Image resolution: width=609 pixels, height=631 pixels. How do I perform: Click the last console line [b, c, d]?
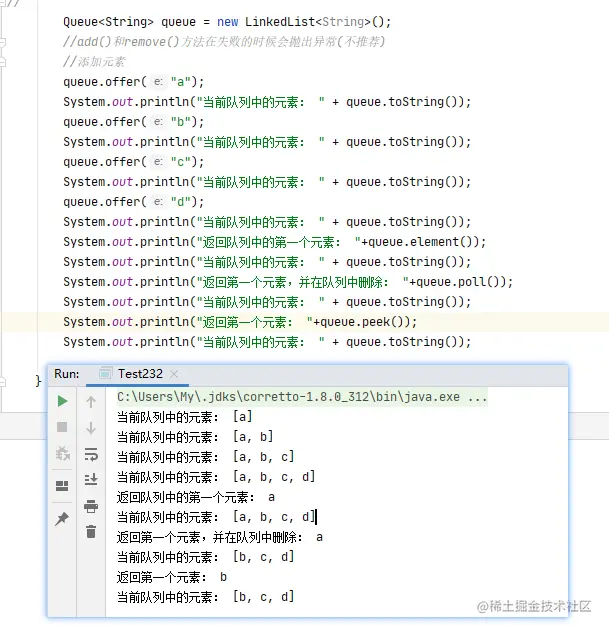206,597
